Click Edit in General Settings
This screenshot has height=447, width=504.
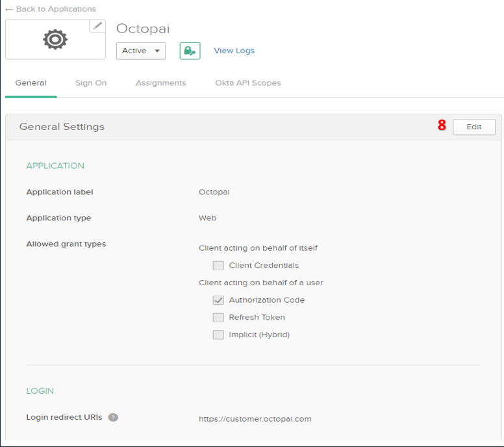pos(474,127)
